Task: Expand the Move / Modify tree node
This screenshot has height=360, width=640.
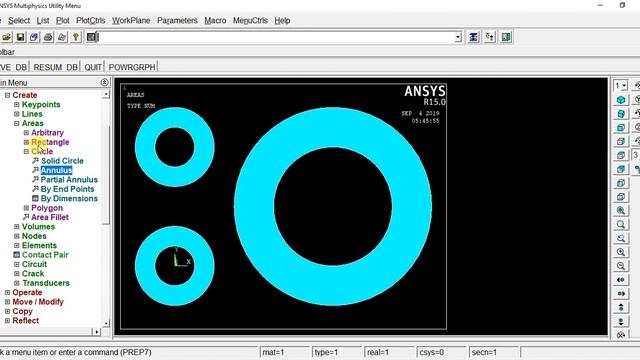Action: point(7,302)
